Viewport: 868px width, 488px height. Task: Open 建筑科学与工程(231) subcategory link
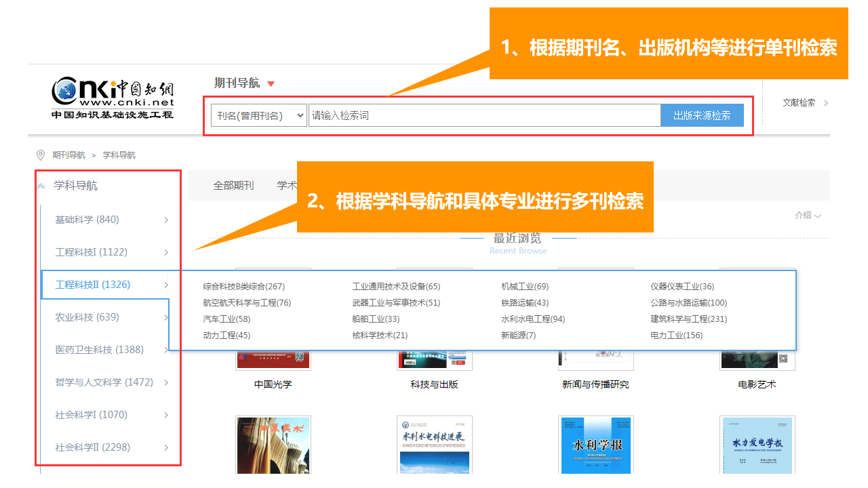[688, 319]
